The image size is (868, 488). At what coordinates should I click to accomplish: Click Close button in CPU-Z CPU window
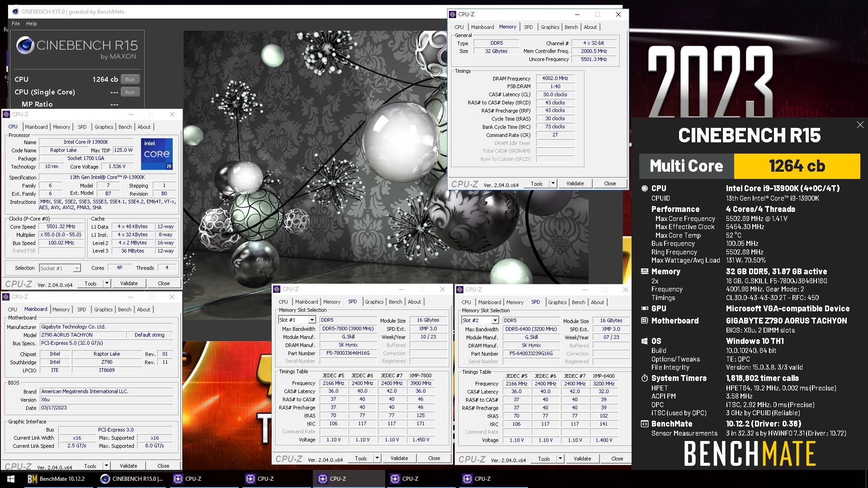pos(164,283)
